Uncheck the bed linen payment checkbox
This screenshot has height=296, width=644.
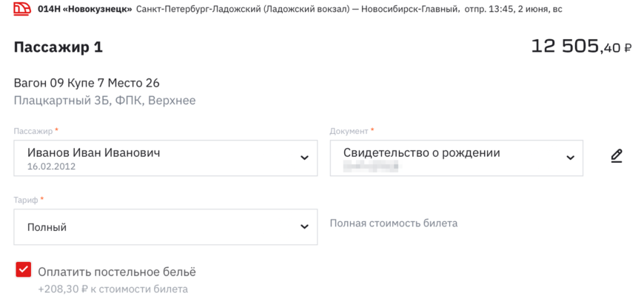[23, 269]
